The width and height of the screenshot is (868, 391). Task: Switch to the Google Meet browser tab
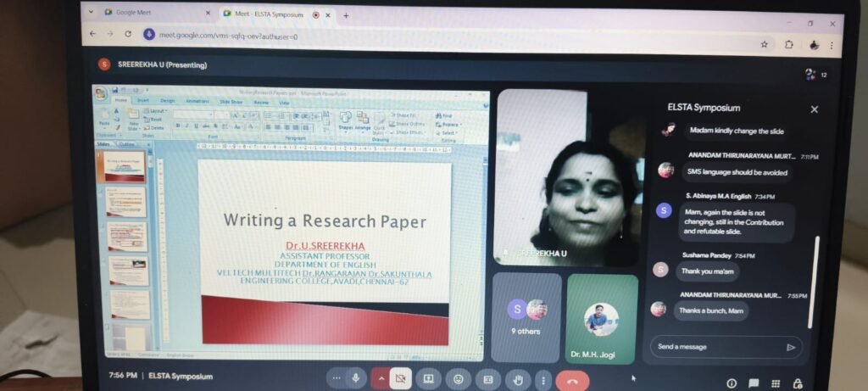153,13
